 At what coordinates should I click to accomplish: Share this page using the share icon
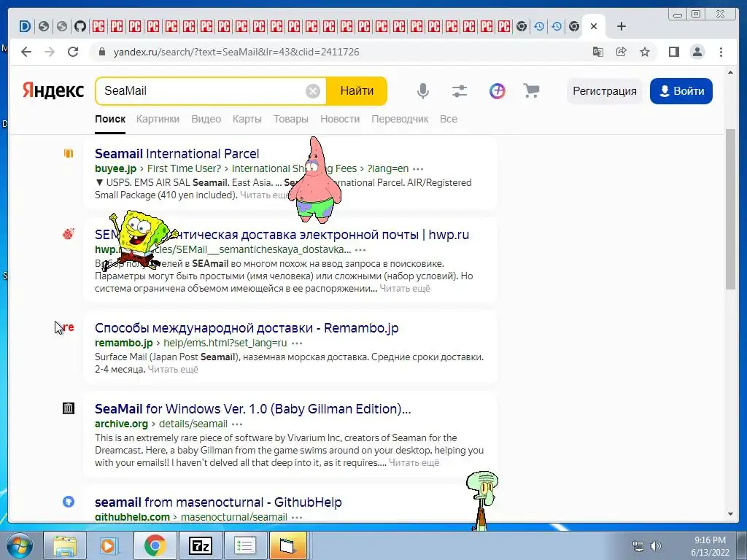622,52
